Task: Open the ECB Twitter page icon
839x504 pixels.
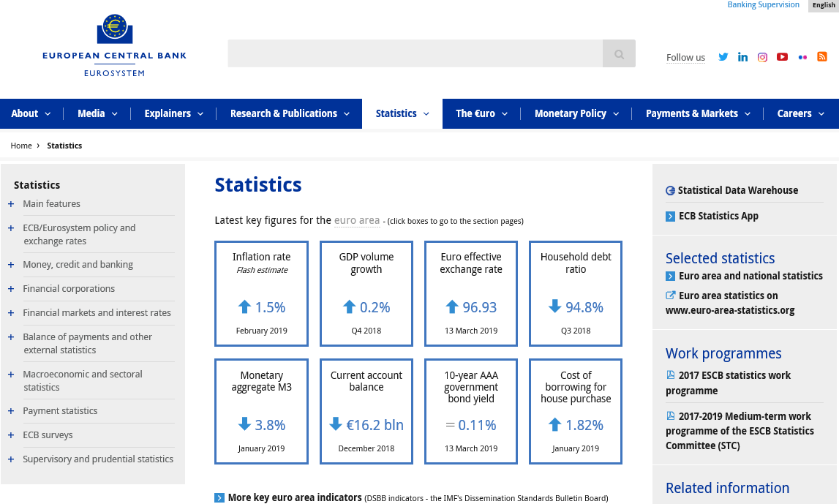Action: tap(723, 57)
